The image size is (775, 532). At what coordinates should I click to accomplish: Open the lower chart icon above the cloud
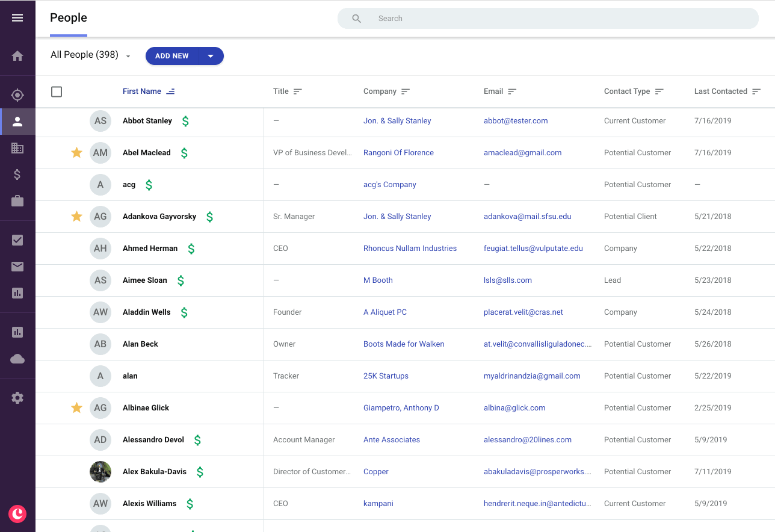pos(17,332)
